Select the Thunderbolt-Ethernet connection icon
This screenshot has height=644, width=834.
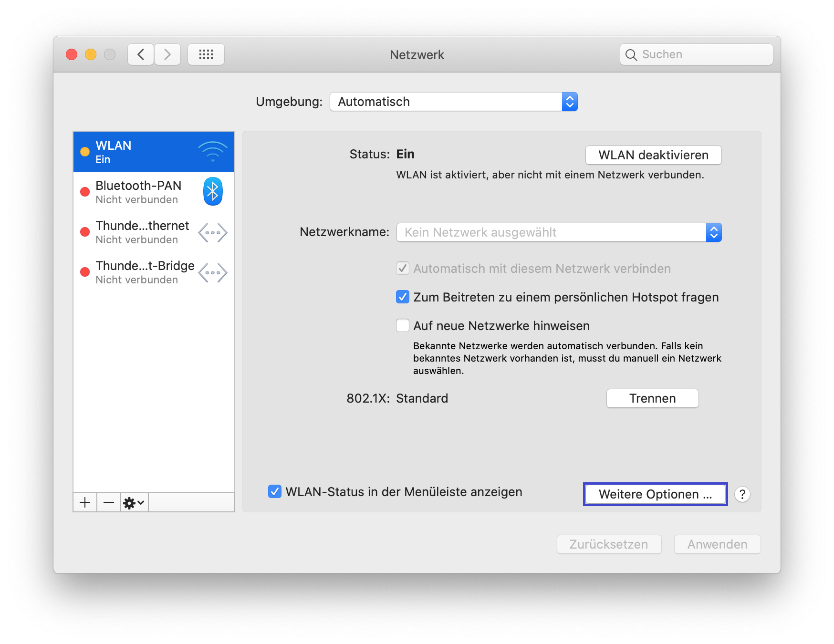pos(213,232)
